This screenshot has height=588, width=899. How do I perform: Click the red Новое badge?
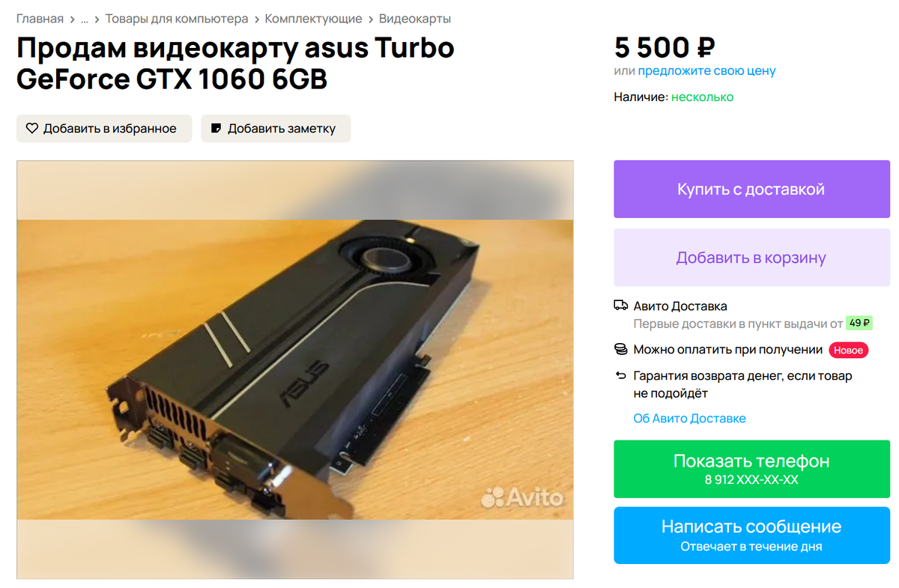(849, 350)
